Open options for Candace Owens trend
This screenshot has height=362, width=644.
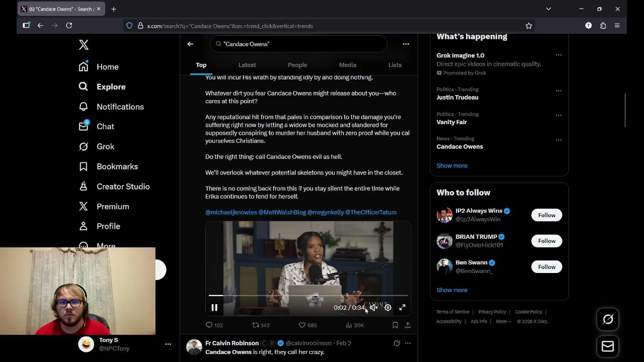pyautogui.click(x=558, y=140)
